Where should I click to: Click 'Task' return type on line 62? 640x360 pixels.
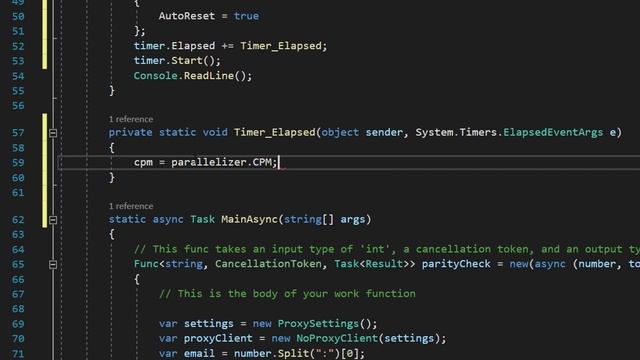202,219
